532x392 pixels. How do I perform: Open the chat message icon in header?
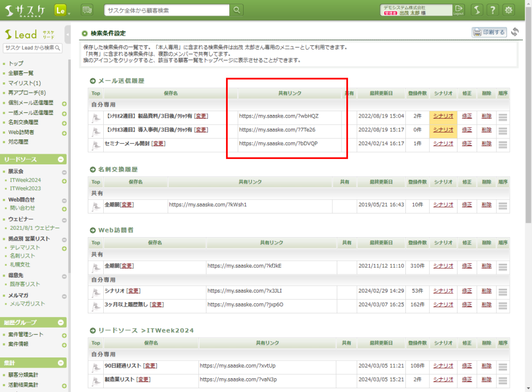click(x=87, y=10)
